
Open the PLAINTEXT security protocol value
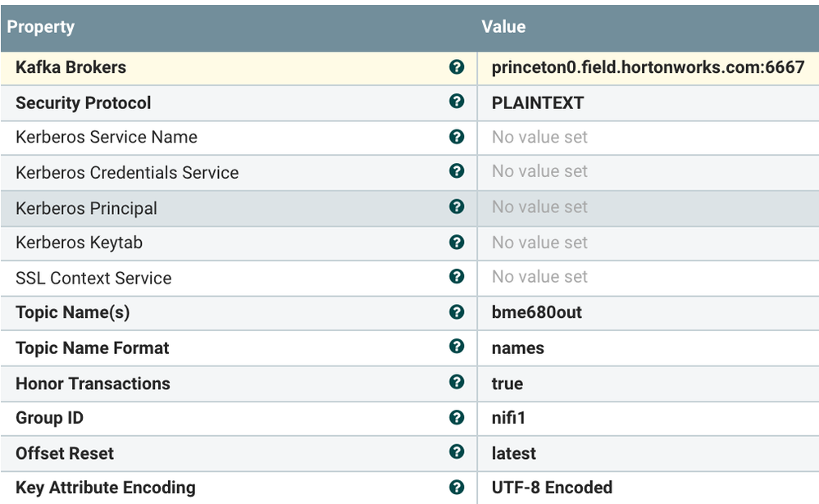click(538, 103)
